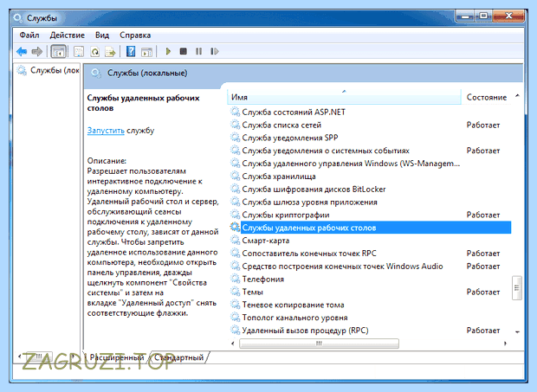
Task: Click the vertical scrollbar thumb
Action: click(517, 288)
